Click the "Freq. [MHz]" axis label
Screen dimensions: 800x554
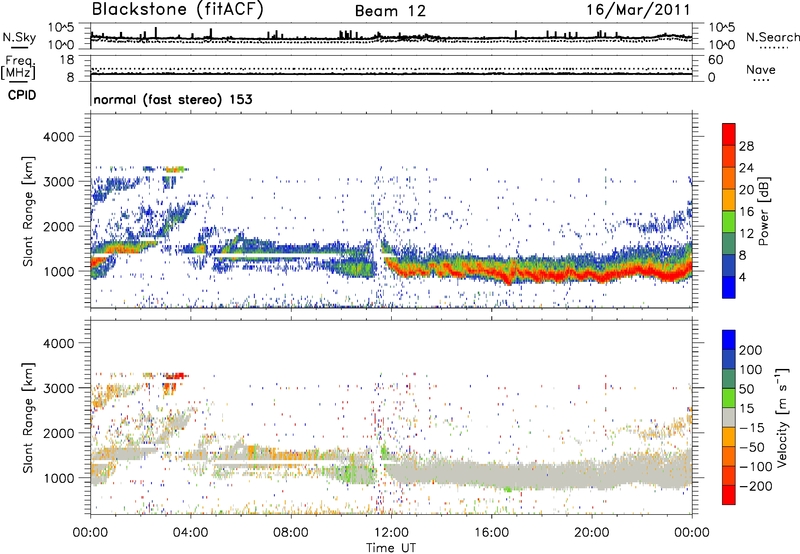pos(19,68)
